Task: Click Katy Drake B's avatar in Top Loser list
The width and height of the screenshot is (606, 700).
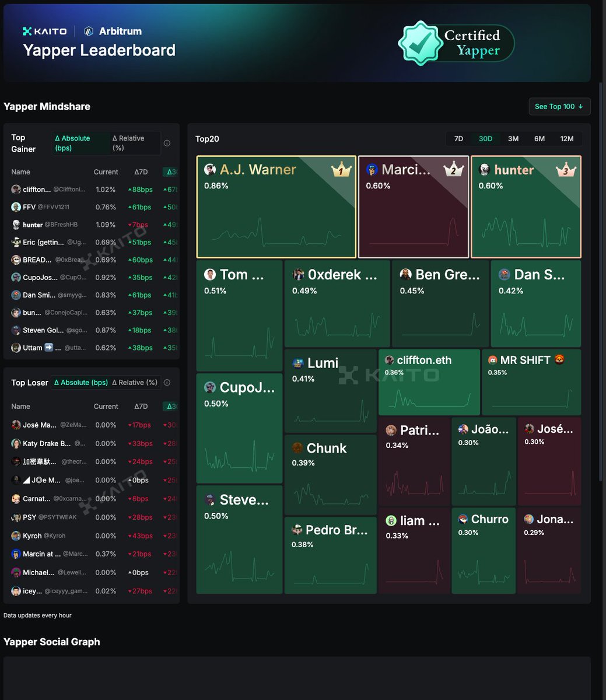Action: [x=16, y=443]
